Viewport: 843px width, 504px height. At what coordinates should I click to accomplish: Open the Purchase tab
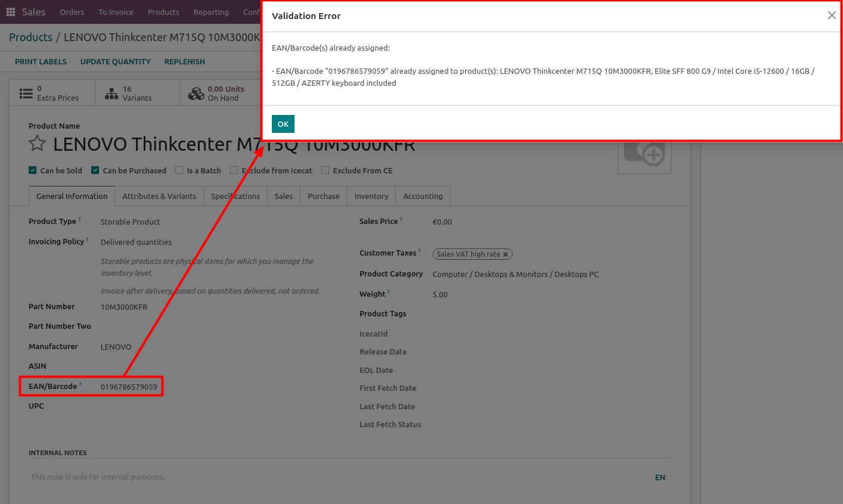click(324, 196)
